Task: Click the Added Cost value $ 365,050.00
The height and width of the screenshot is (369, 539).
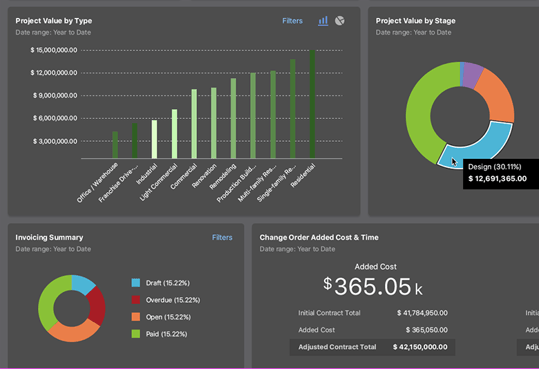Action: pos(427,330)
